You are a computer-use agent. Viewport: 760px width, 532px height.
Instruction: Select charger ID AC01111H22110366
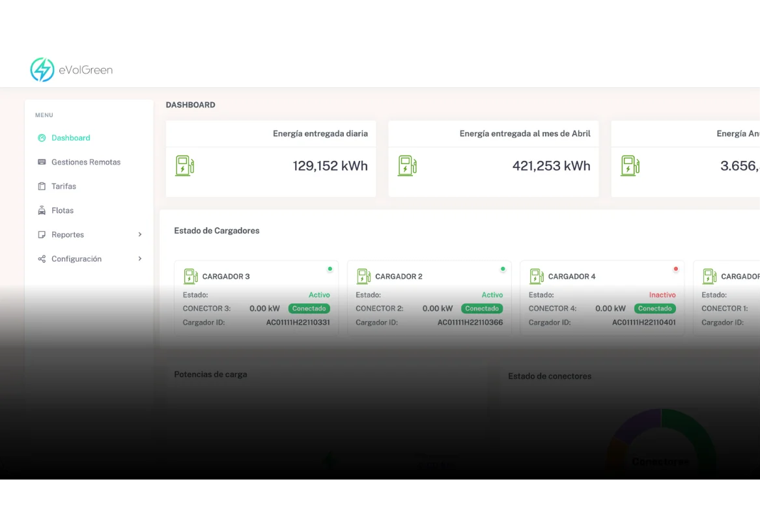[470, 322]
